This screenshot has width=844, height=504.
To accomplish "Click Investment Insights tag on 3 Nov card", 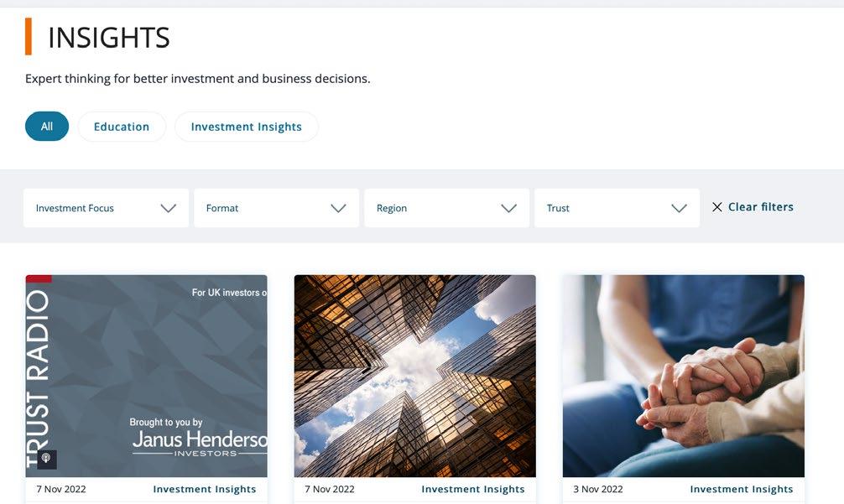I will 742,489.
